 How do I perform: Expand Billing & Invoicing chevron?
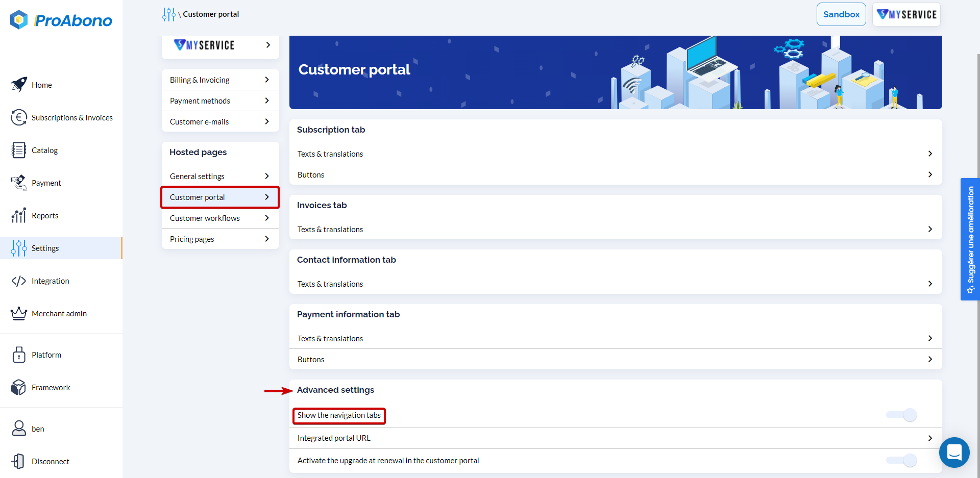tap(267, 80)
